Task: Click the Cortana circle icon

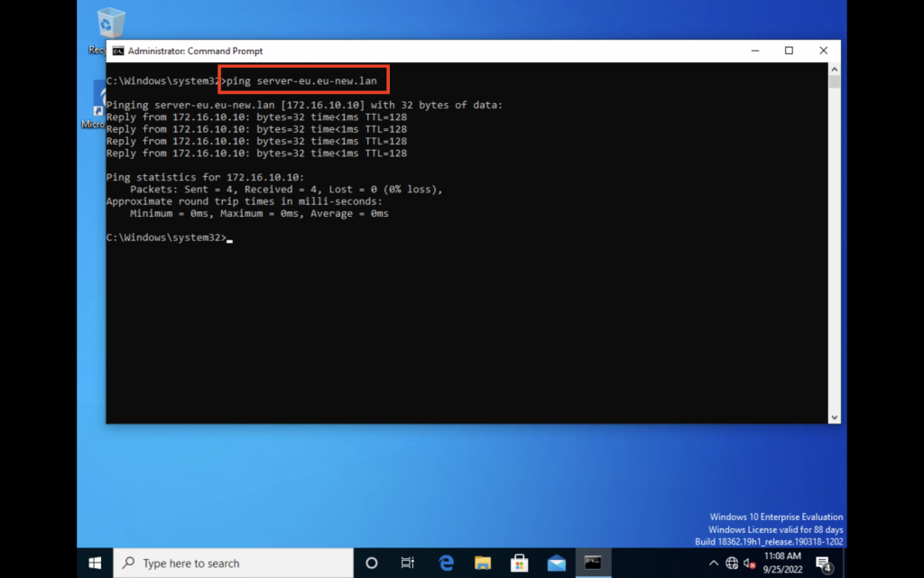Action: (x=371, y=563)
